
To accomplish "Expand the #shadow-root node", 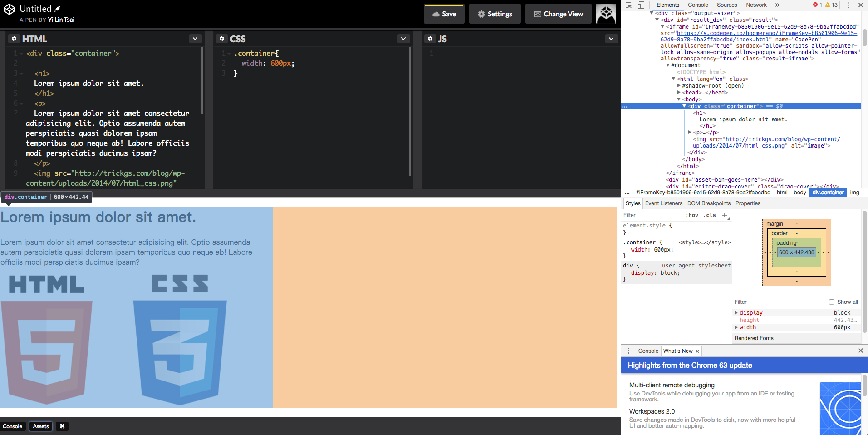I will pos(679,86).
